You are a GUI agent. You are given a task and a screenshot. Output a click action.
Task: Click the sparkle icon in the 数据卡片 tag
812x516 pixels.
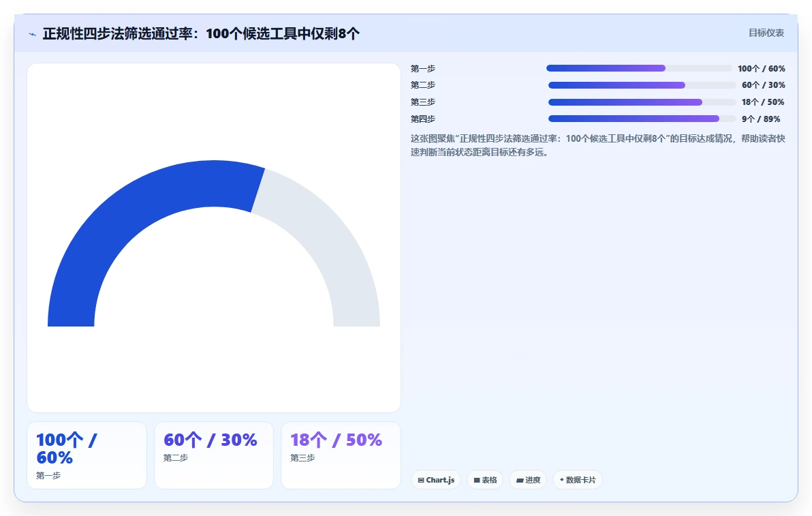(x=562, y=480)
